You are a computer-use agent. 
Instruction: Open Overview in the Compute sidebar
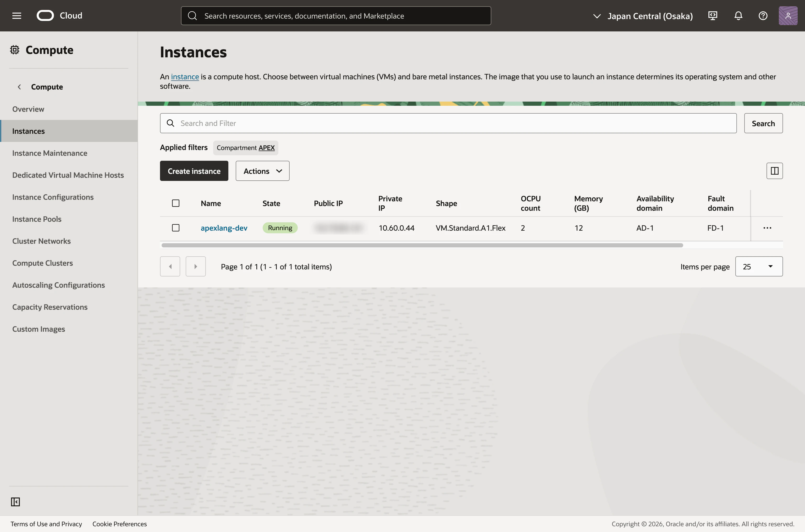point(28,109)
